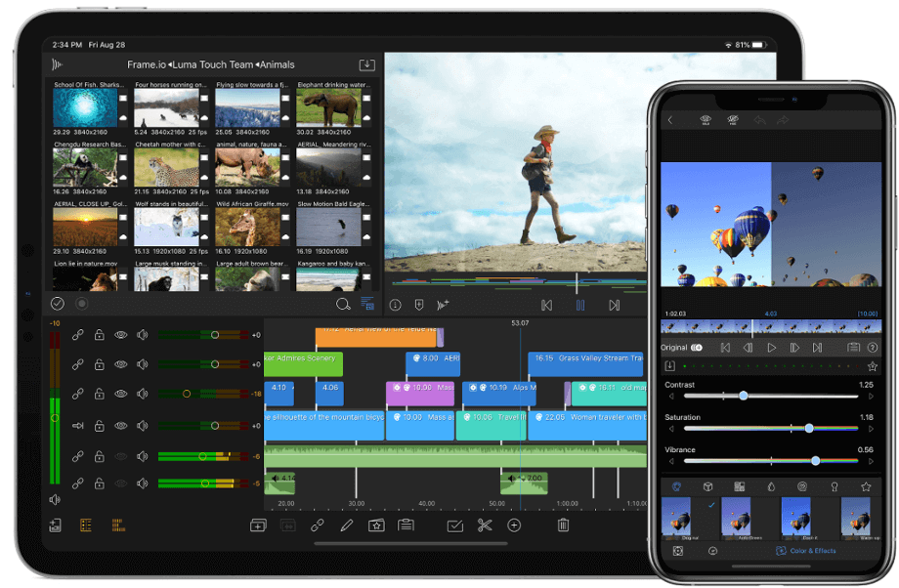Open the Color & Effects tab on phone
Screen dimensions: 899x588
806,551
